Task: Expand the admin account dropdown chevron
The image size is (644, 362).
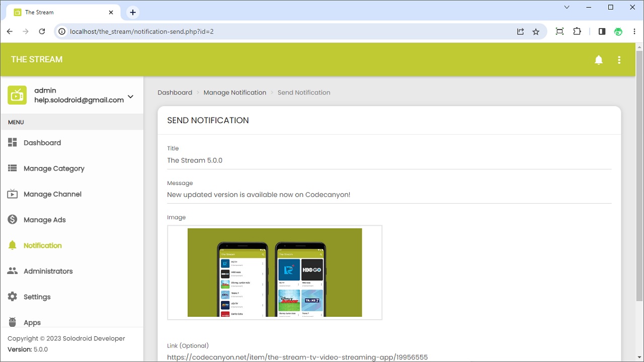Action: click(x=131, y=97)
